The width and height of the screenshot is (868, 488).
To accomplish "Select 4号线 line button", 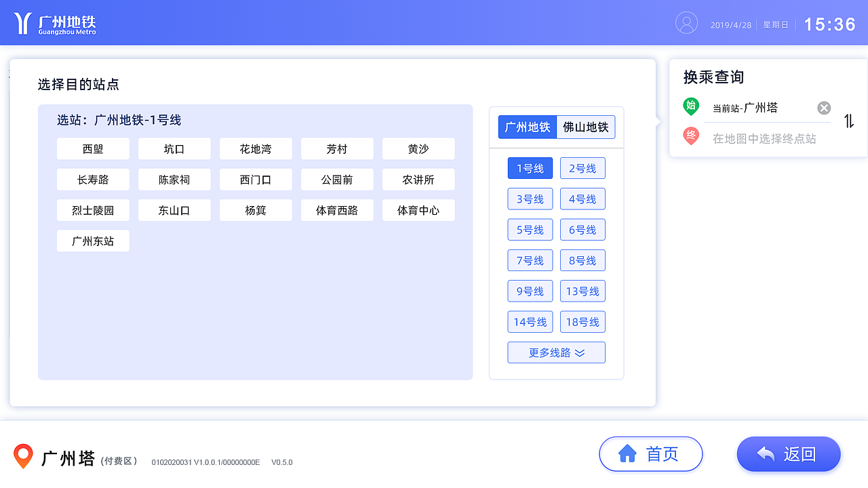I will (x=583, y=199).
